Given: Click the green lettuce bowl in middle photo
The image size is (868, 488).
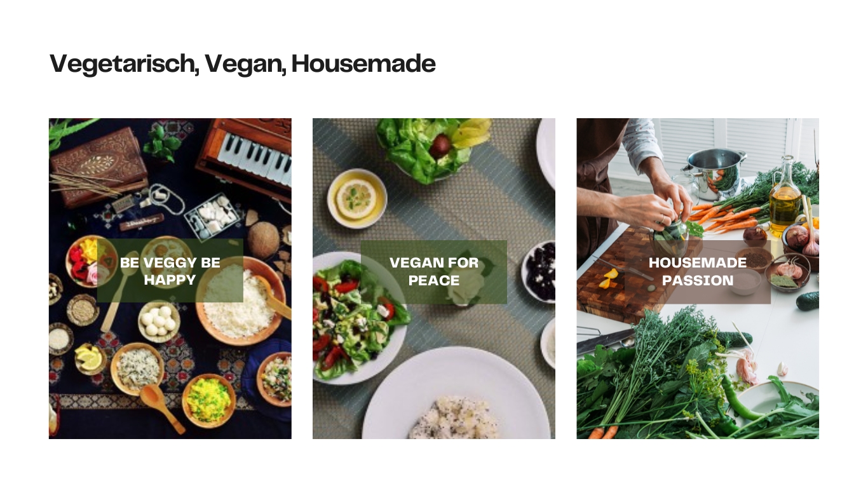Looking at the screenshot, I should [432, 147].
